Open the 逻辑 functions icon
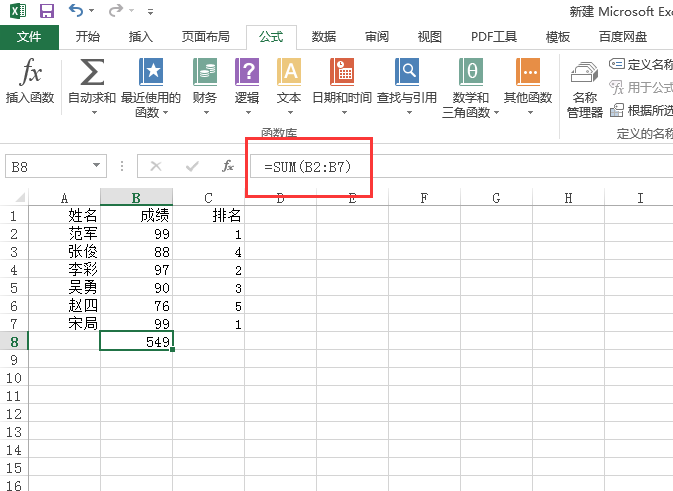This screenshot has width=673, height=491. (247, 72)
